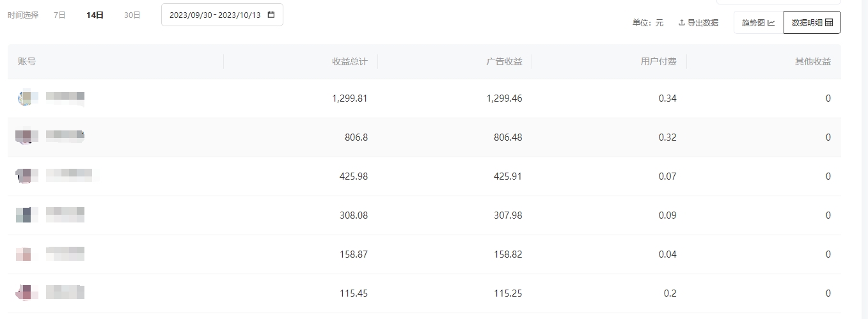Switch to the 趋势图 view
Image resolution: width=868 pixels, height=319 pixels.
pos(759,22)
